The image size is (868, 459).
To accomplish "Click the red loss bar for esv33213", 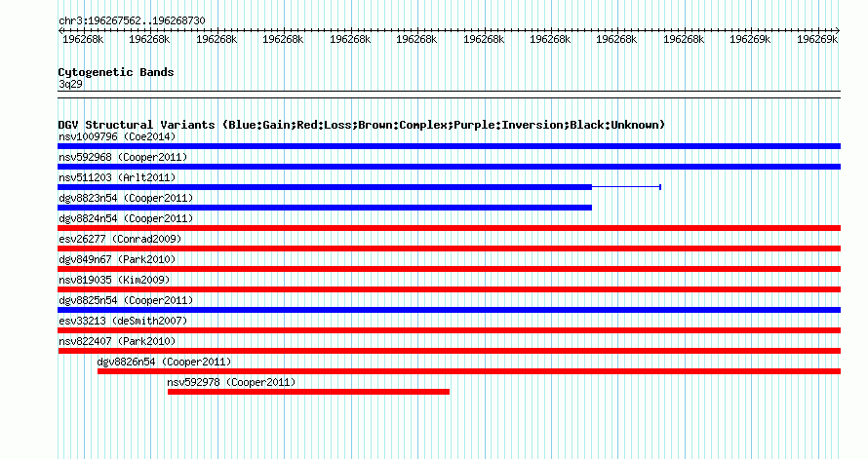I will tap(449, 330).
